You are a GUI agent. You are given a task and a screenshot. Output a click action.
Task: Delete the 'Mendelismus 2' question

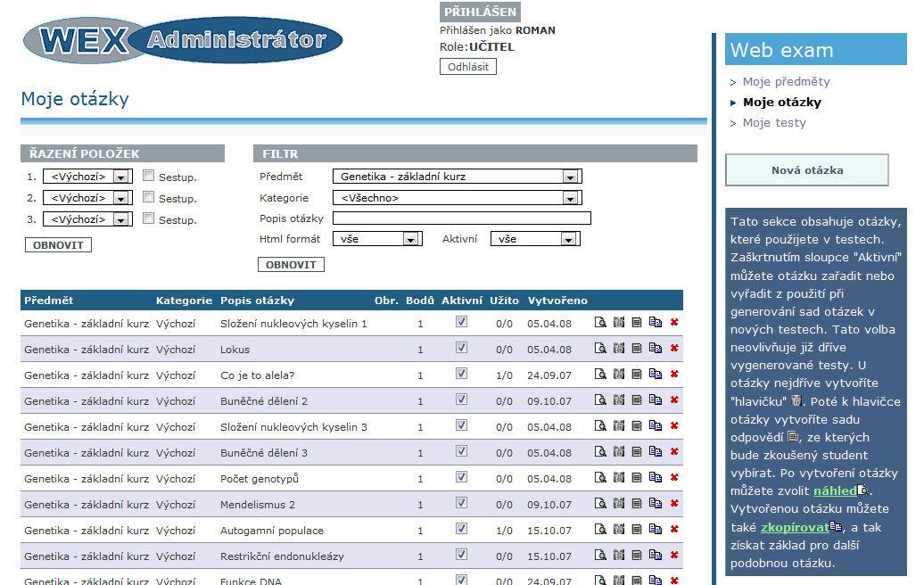674,504
